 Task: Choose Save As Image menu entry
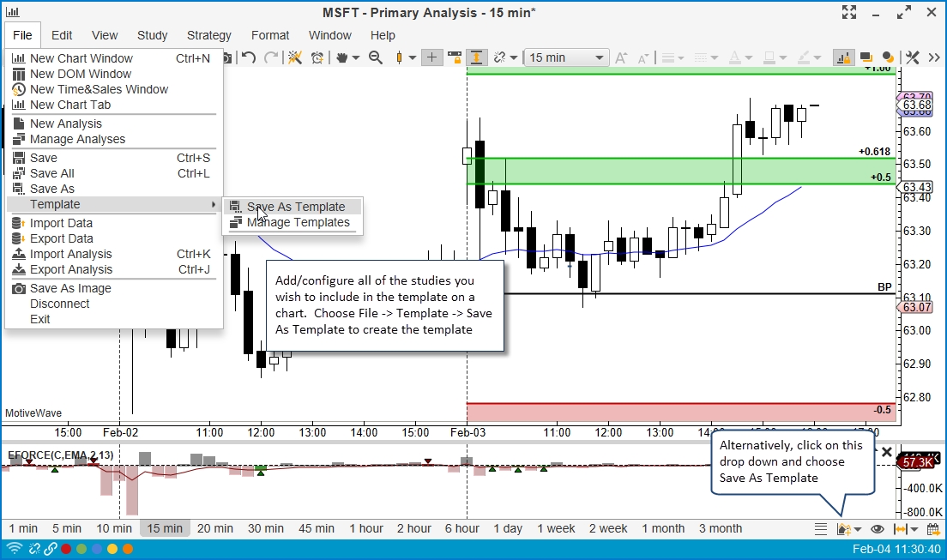point(113,289)
